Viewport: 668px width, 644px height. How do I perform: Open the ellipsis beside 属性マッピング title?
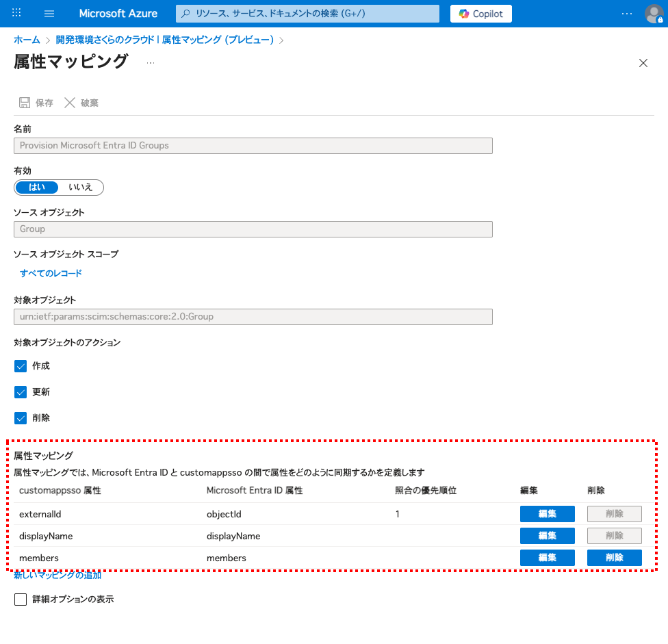pyautogui.click(x=150, y=63)
